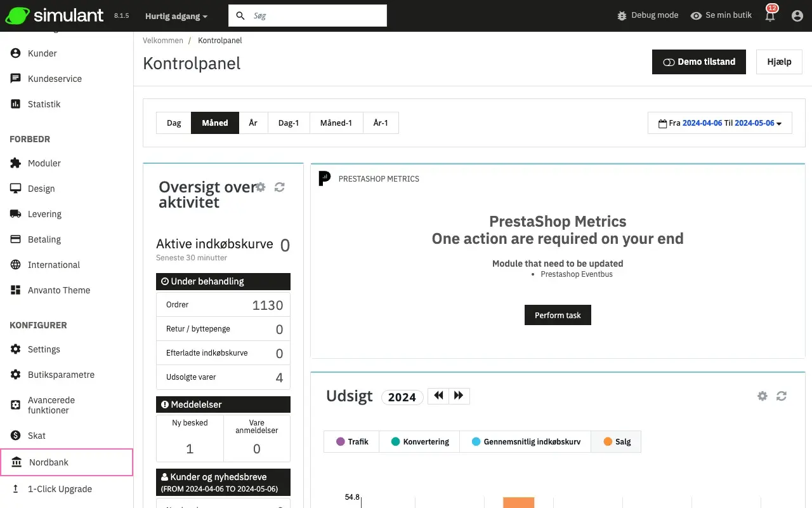The image size is (812, 508).
Task: Toggle the Salg series on the chart legend
Action: (616, 441)
